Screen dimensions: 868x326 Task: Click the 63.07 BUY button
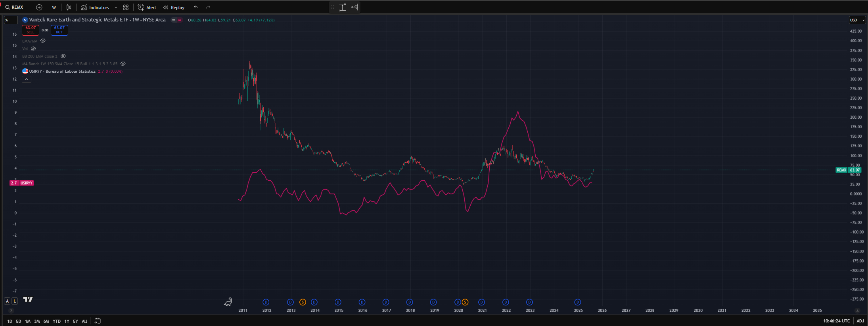pyautogui.click(x=59, y=30)
